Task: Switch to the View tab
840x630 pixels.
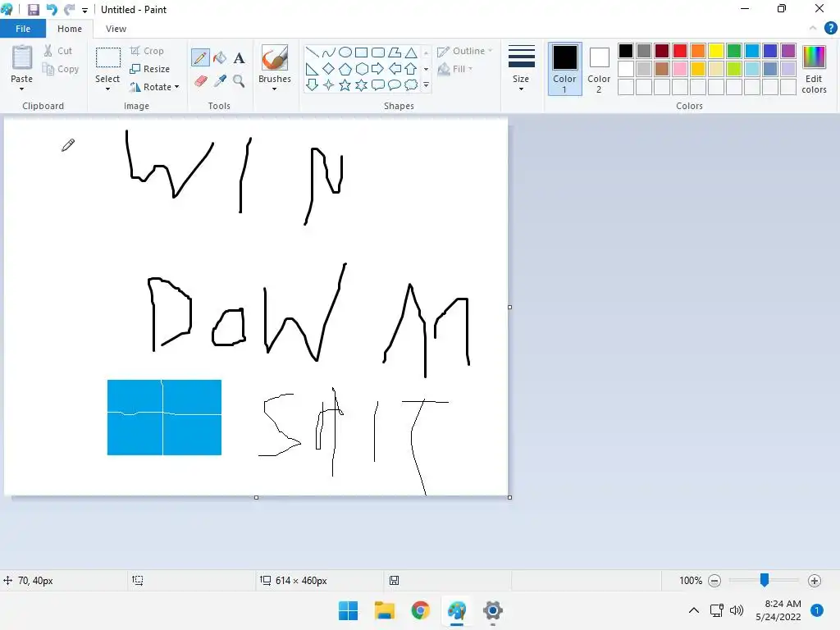Action: [x=116, y=29]
